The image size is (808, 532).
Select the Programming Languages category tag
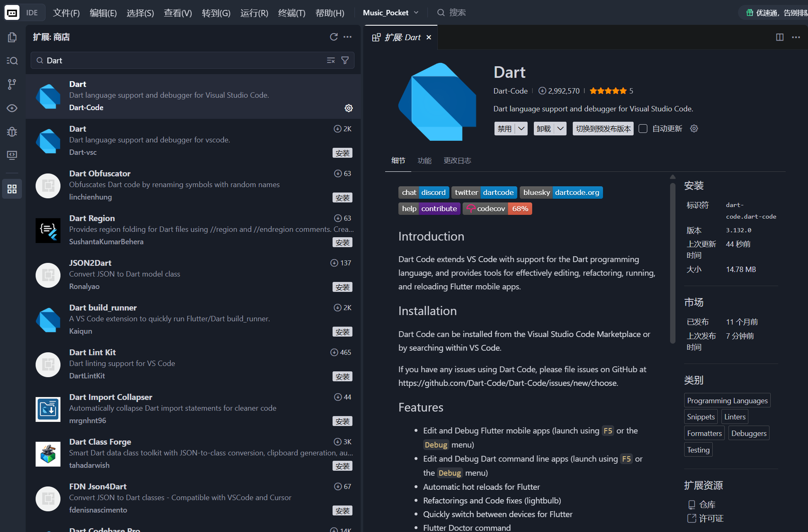727,400
